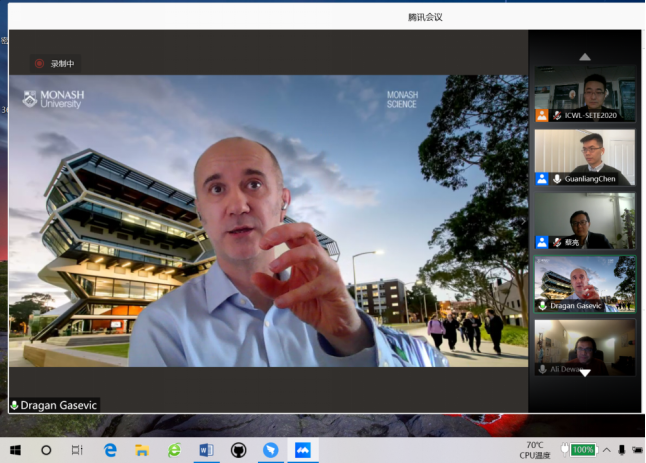Switch to Tencent Meeting taskbar icon

coord(302,450)
